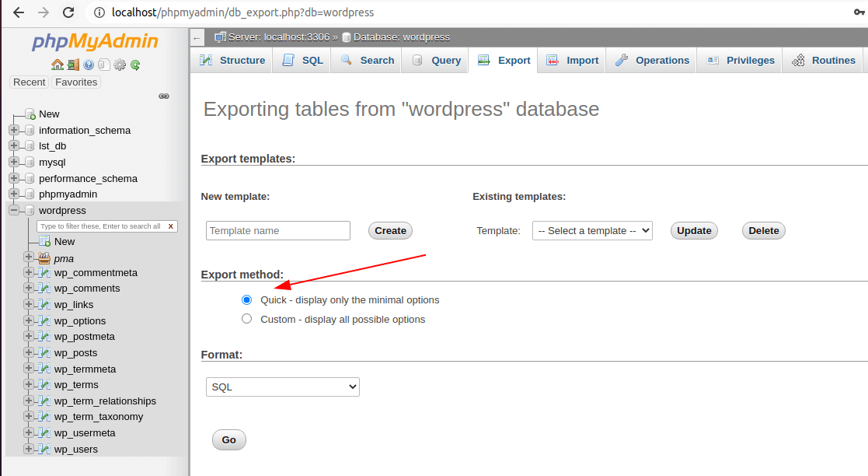Go back in browser history
Viewport: 868px width, 476px height.
click(x=19, y=12)
